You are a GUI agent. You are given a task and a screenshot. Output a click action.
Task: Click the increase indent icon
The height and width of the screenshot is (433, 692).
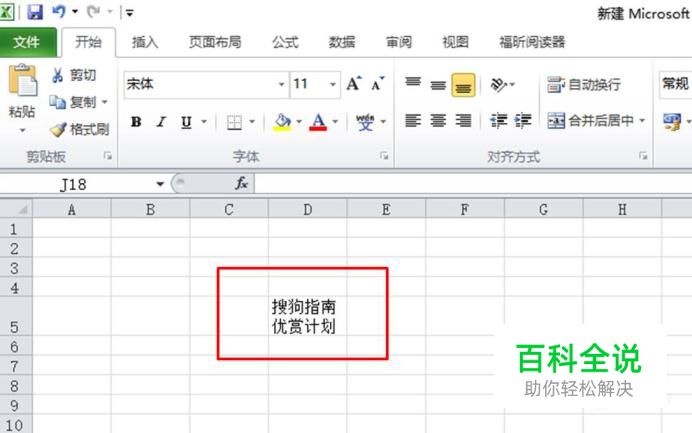pos(523,121)
